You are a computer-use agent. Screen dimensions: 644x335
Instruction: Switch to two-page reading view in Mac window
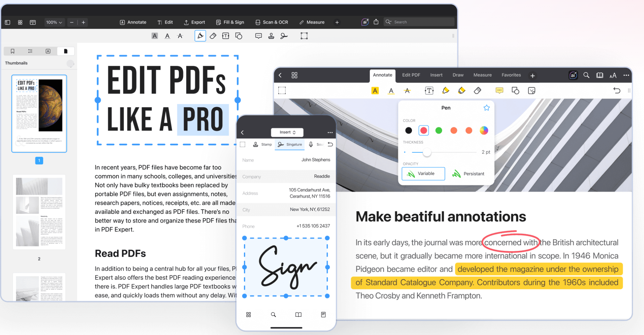pyautogui.click(x=33, y=22)
